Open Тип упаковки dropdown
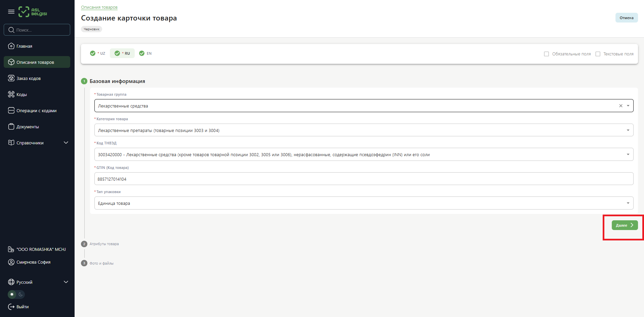Image resolution: width=644 pixels, height=317 pixels. pos(363,203)
